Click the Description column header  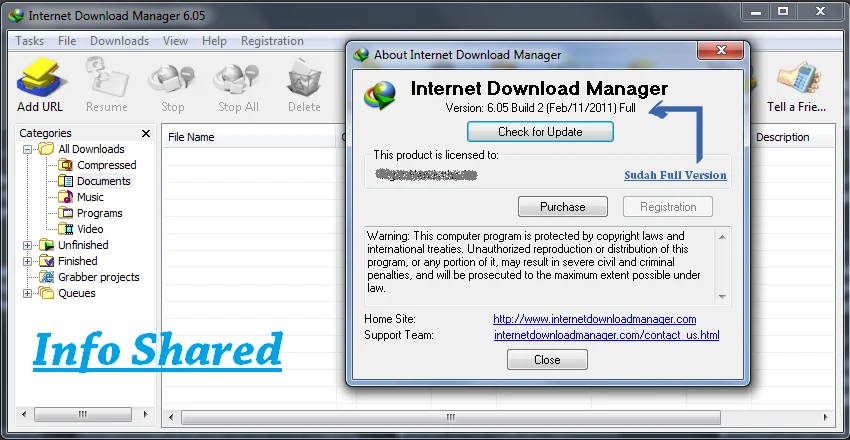coord(793,138)
